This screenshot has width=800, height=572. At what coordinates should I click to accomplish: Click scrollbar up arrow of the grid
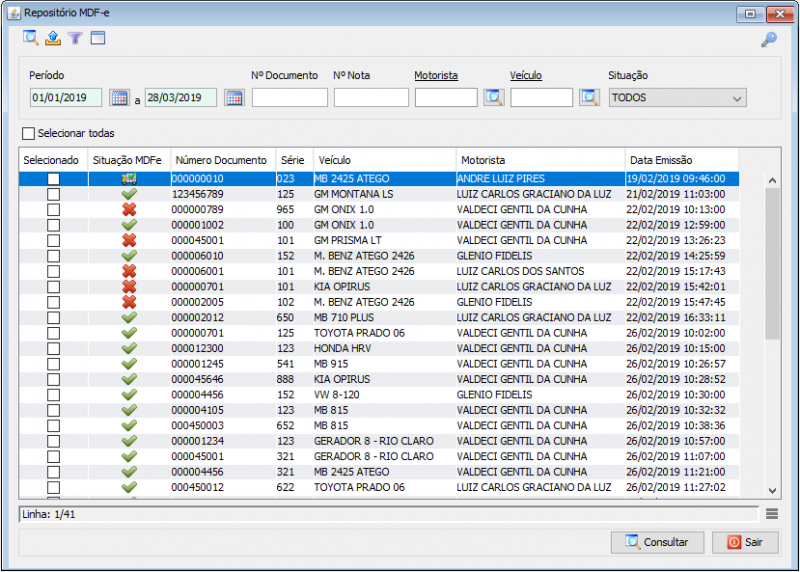[x=772, y=180]
